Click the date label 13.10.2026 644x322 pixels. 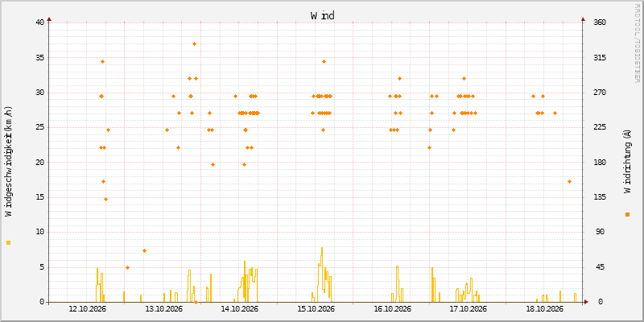tap(164, 309)
